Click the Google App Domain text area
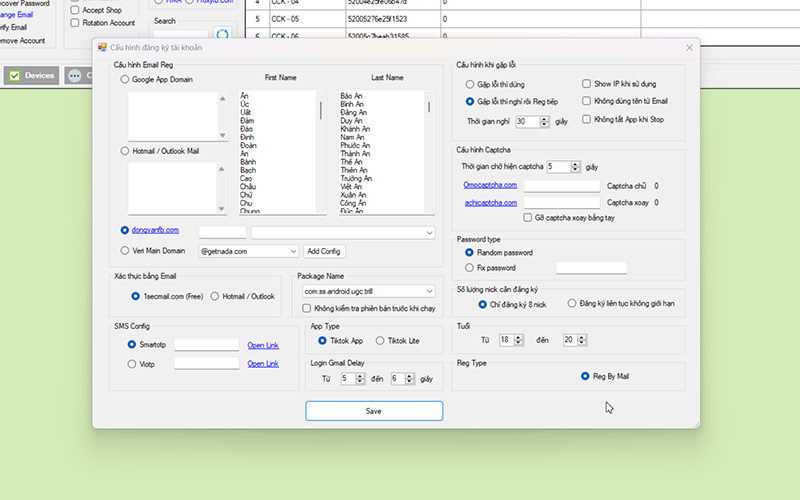 [x=173, y=116]
